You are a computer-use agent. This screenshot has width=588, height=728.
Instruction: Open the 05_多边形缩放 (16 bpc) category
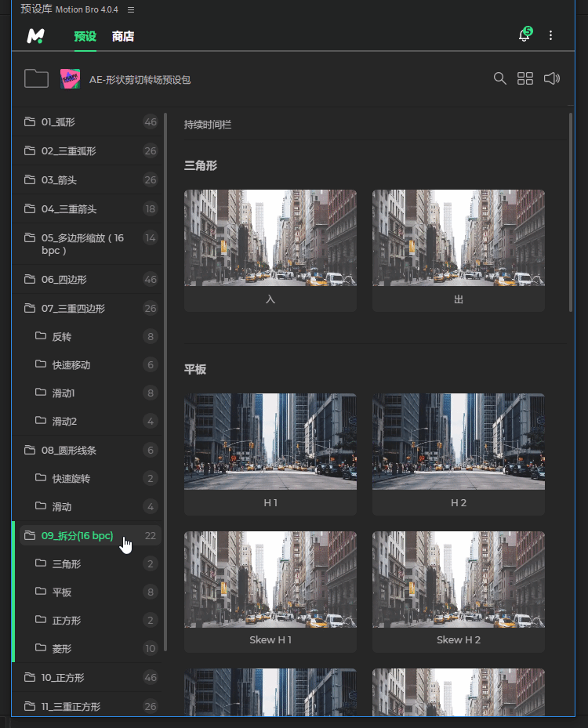tap(87, 244)
